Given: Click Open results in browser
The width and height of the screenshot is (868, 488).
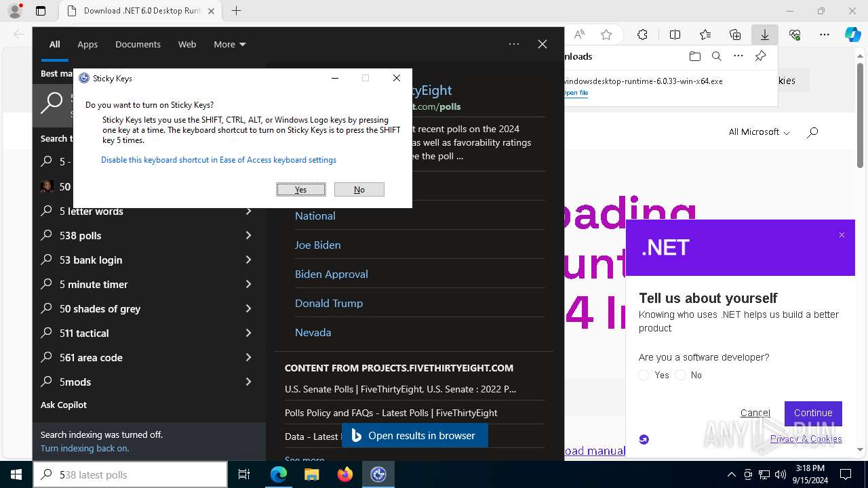Looking at the screenshot, I should 414,436.
